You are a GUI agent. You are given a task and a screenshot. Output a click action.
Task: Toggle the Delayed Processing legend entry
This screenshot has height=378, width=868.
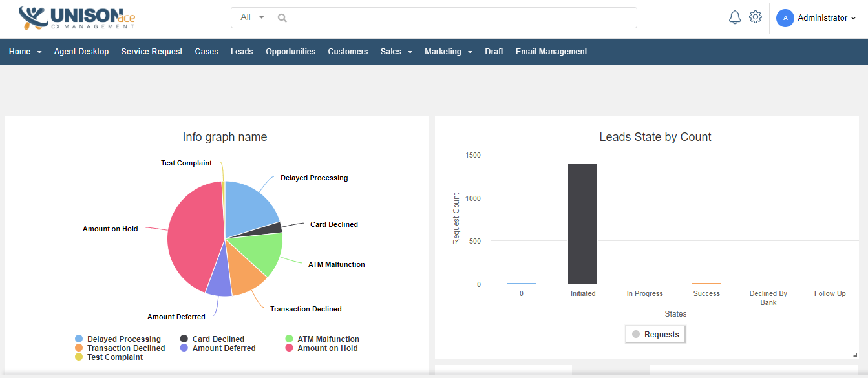point(119,339)
